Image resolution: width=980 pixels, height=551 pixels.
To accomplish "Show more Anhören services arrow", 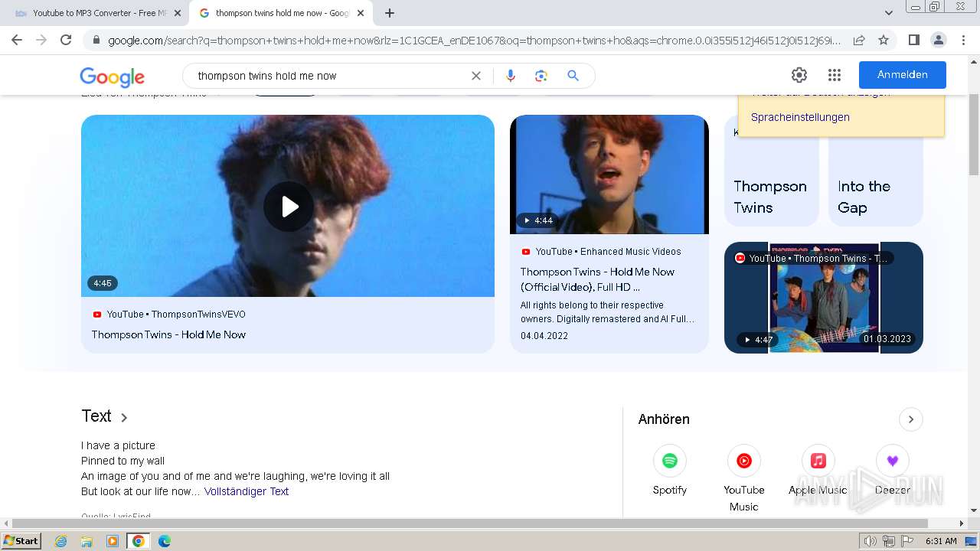I will point(911,419).
